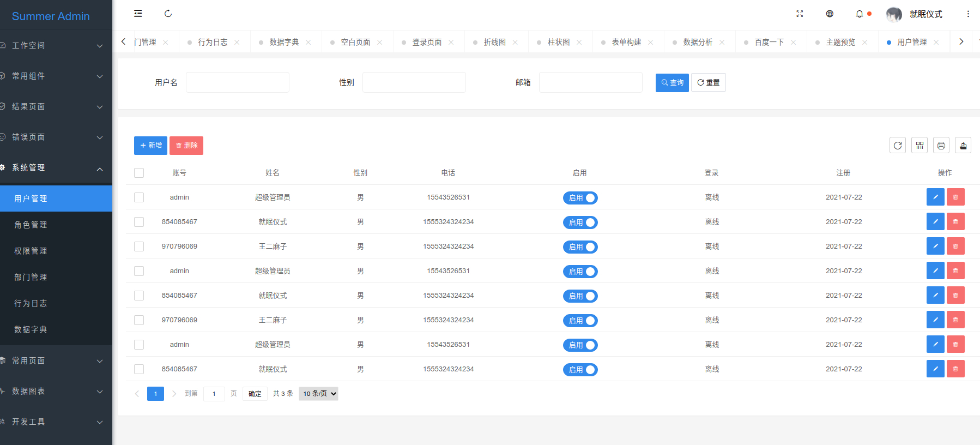Enter fullscreen using the expand icon

[800, 14]
